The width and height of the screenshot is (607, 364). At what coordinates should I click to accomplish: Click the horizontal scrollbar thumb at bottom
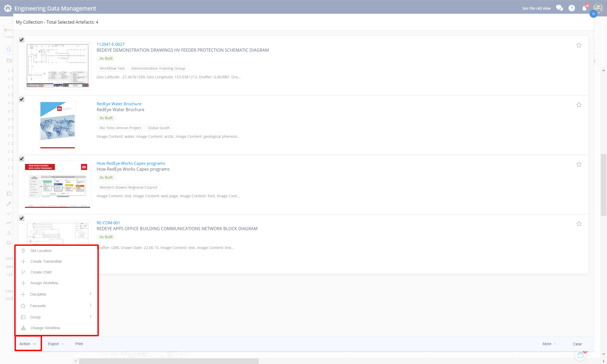(x=169, y=361)
